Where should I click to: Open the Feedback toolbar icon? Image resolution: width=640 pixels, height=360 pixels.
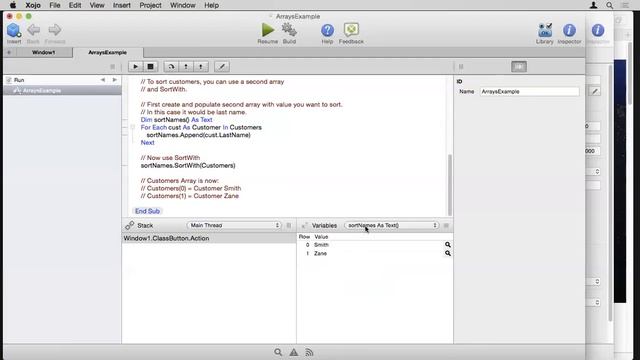[351, 30]
